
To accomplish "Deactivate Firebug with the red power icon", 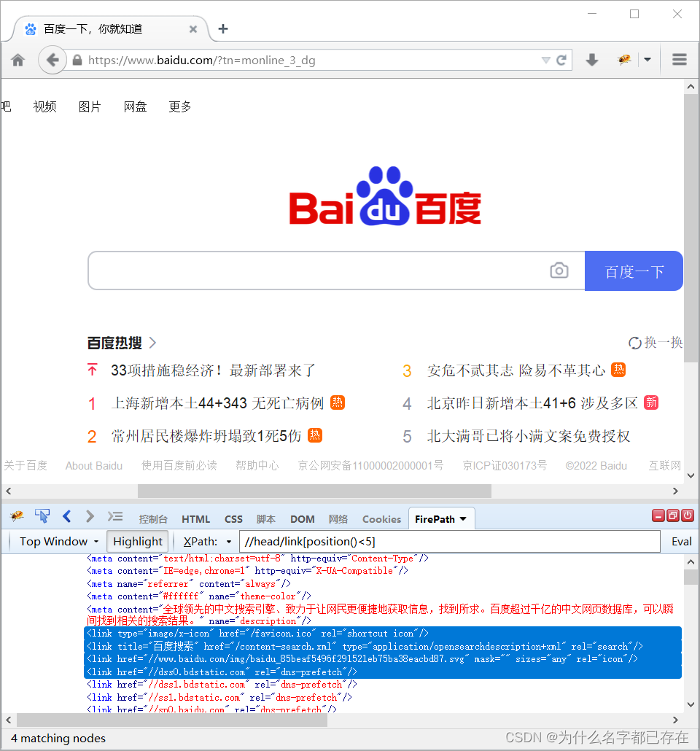I will (688, 515).
